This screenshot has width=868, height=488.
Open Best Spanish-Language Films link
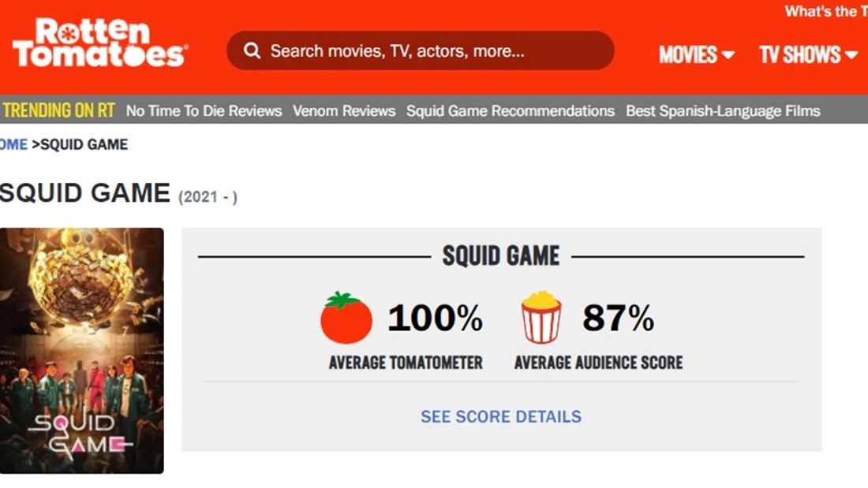point(723,111)
